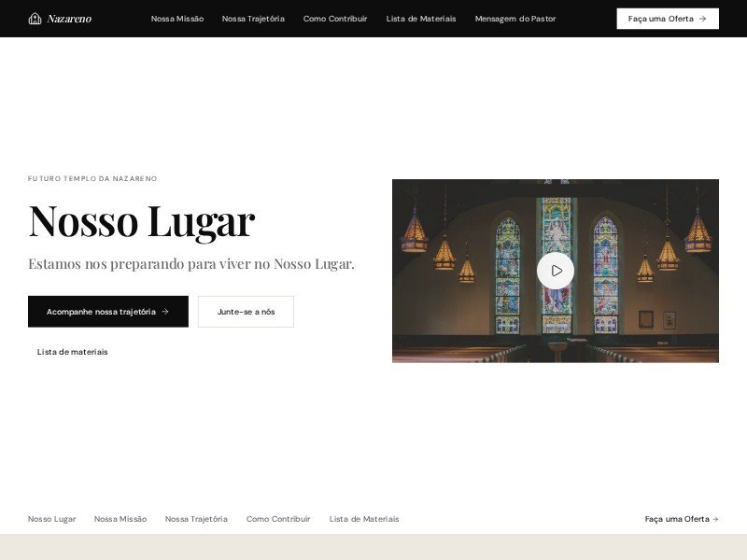The width and height of the screenshot is (747, 560).
Task: Jump to Nossa Missão in the bottom bar
Action: tap(120, 519)
